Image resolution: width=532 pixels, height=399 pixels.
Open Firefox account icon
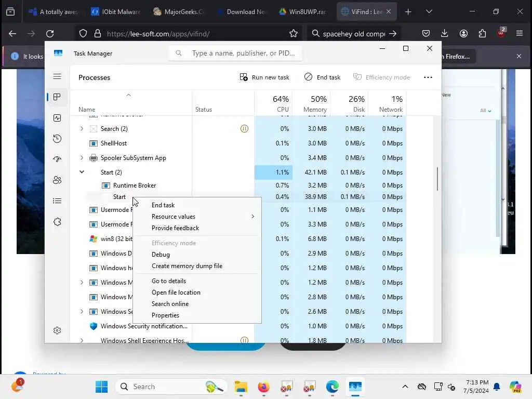click(463, 33)
